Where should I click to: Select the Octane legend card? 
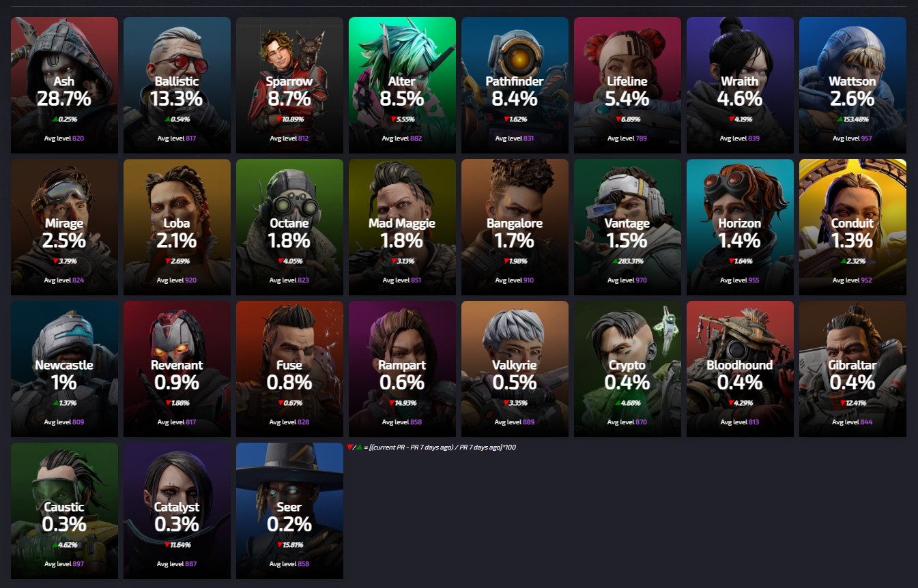coord(289,227)
